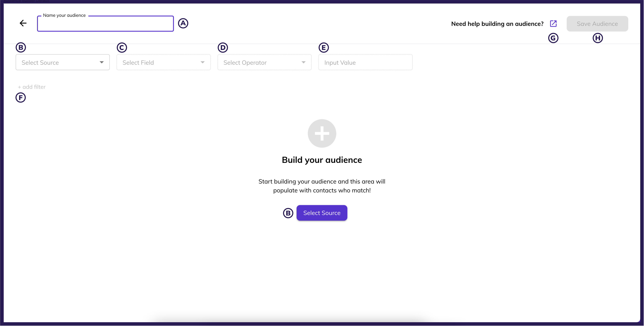Click the add filter link
Screen dimensions: 644x326
tap(32, 87)
